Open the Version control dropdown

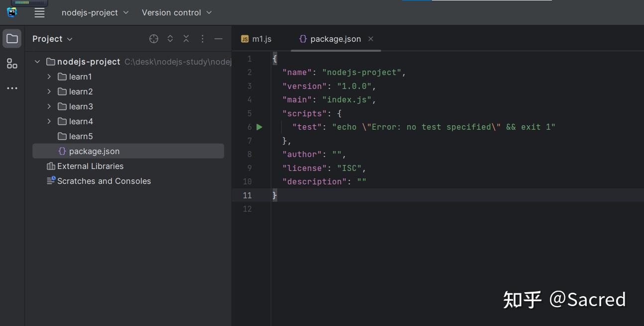(176, 12)
